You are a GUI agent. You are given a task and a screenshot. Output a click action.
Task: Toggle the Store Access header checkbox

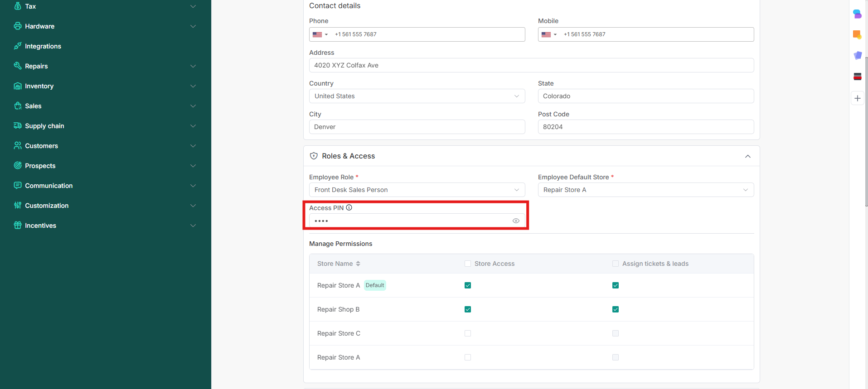pos(468,264)
